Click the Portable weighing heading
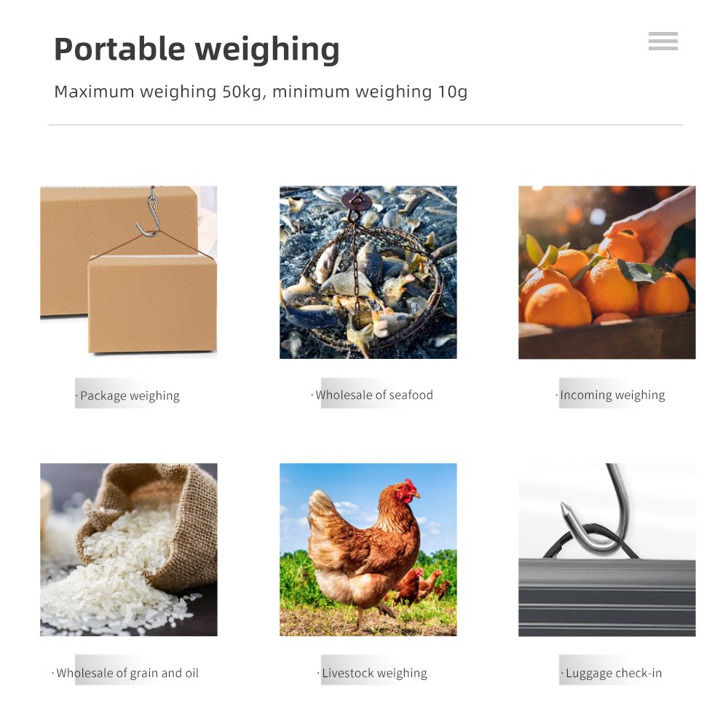 197,49
